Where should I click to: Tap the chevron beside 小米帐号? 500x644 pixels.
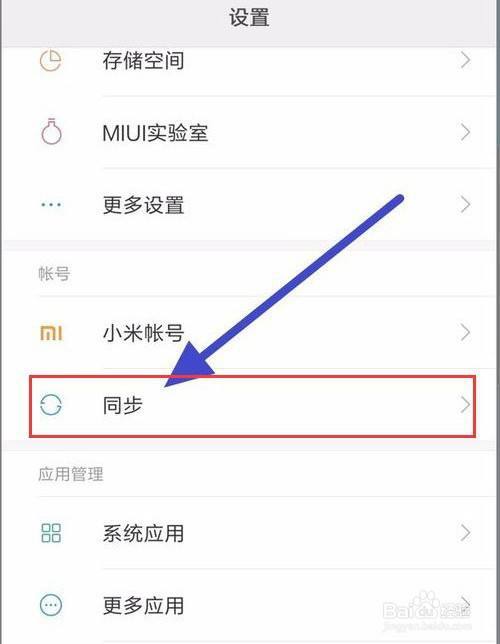[465, 333]
